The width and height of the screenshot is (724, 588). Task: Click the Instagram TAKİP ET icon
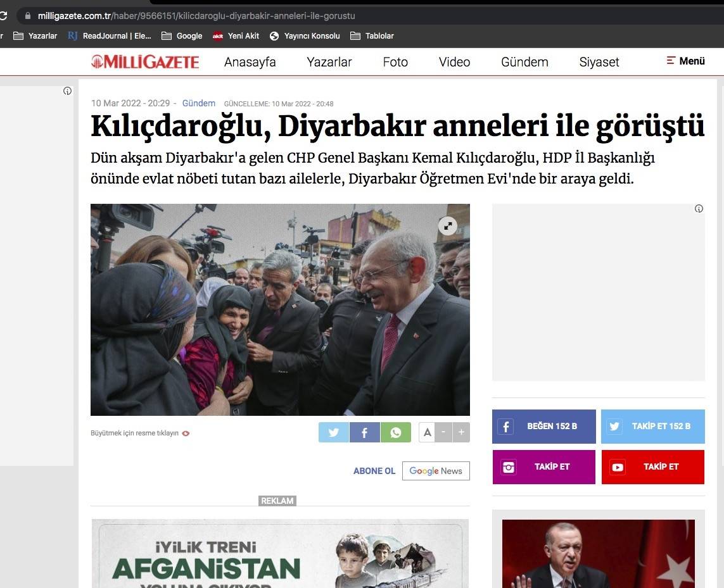(509, 466)
